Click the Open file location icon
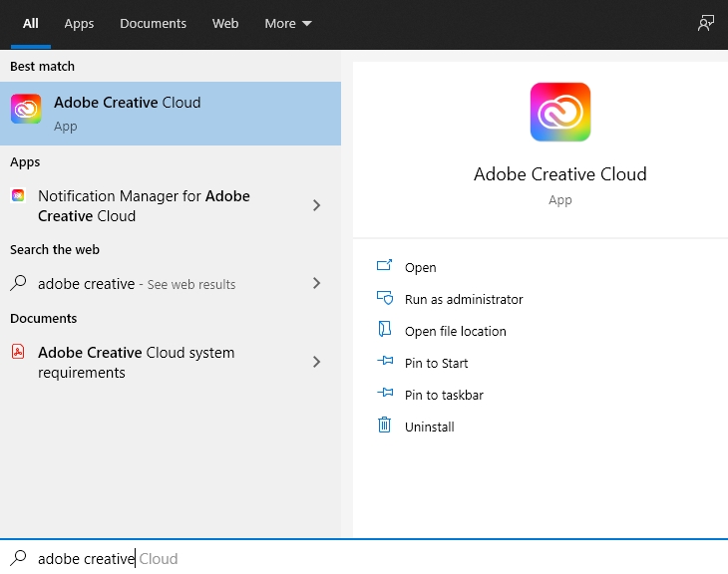This screenshot has height=574, width=728. [384, 330]
